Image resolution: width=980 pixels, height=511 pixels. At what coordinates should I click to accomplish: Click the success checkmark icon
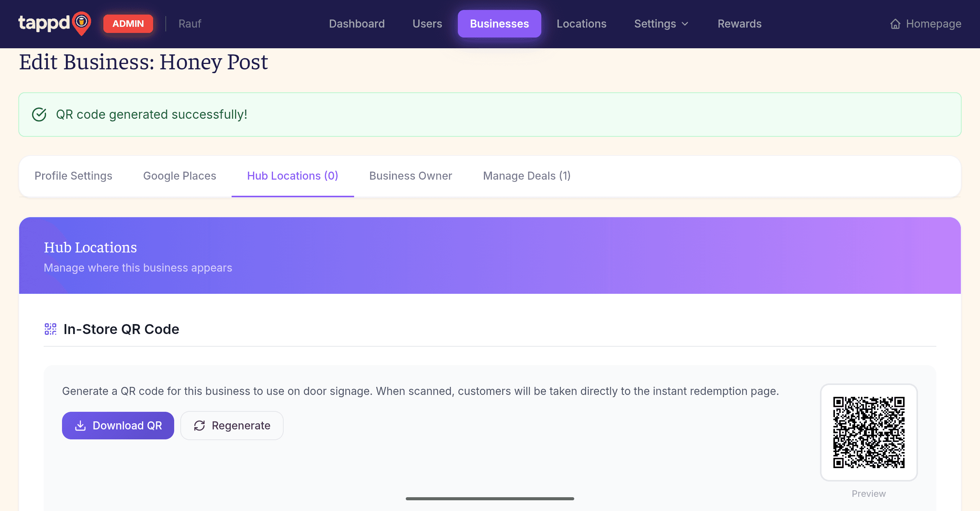[x=39, y=115]
